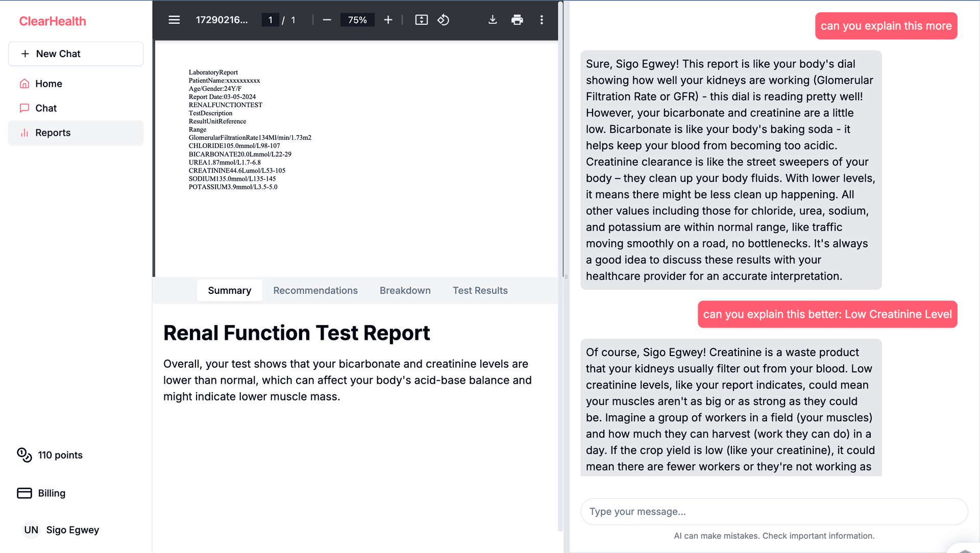Image resolution: width=980 pixels, height=553 pixels.
Task: Click BICARBONATE line in PDF report
Action: coord(240,154)
